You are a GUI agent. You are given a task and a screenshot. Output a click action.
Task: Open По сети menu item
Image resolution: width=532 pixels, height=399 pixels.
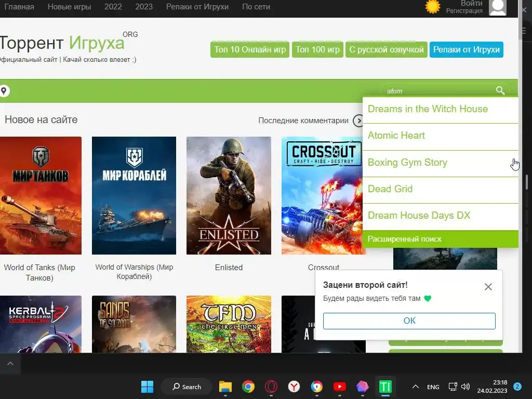coord(256,7)
